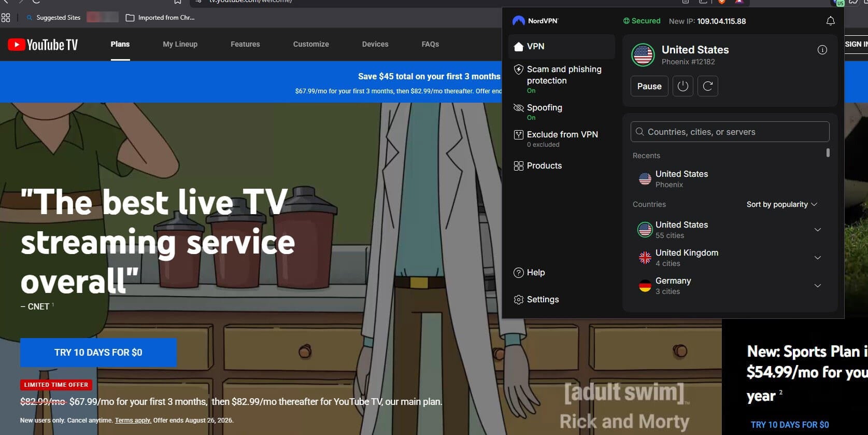This screenshot has width=868, height=435.
Task: Open the Terms apply link
Action: point(133,420)
